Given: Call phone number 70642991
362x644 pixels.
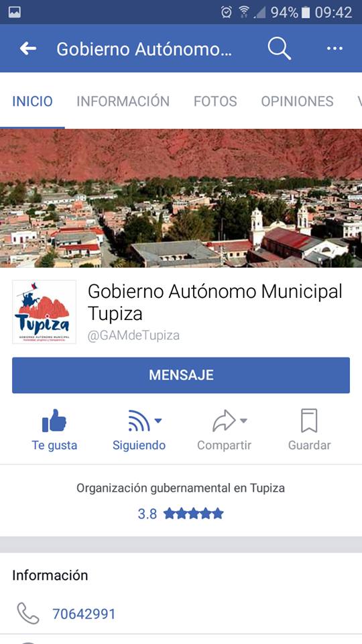Looking at the screenshot, I should click(84, 614).
